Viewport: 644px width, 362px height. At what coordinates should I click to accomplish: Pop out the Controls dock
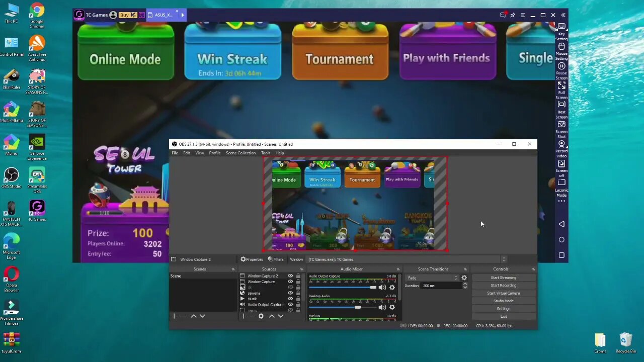533,269
